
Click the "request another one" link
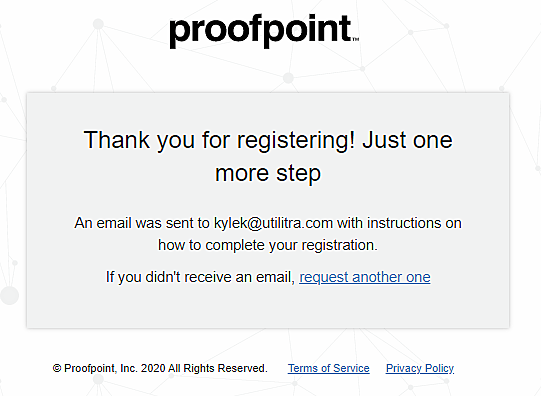pyautogui.click(x=365, y=277)
